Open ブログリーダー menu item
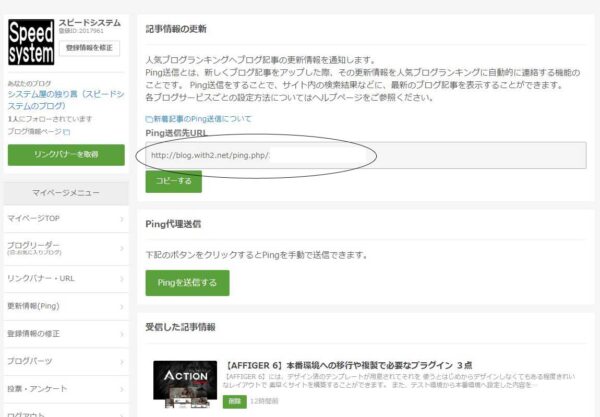 point(66,249)
